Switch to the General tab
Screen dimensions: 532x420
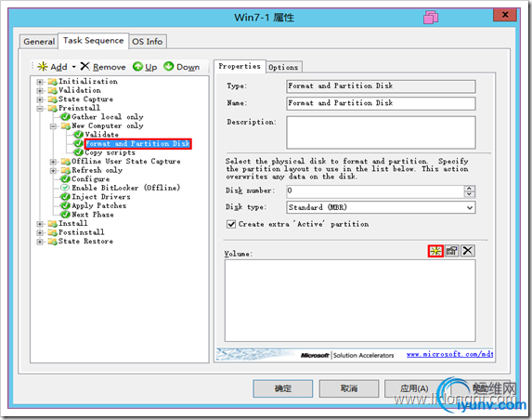click(39, 42)
